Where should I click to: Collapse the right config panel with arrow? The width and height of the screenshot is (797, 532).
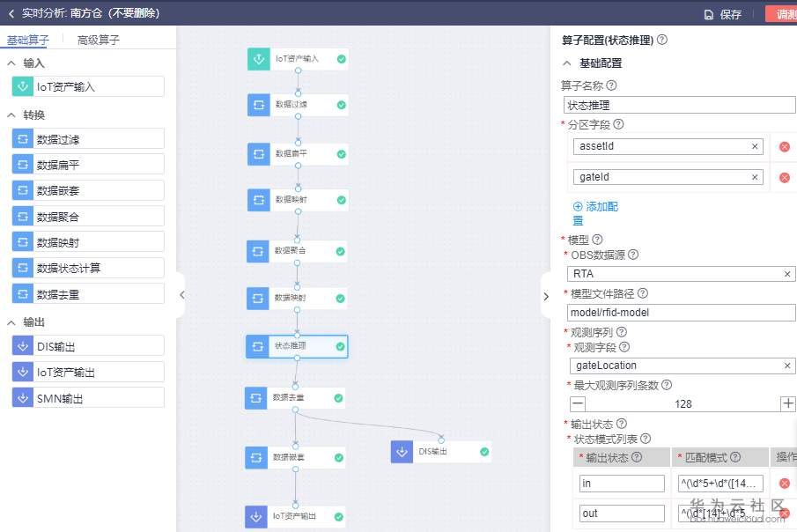pyautogui.click(x=546, y=296)
